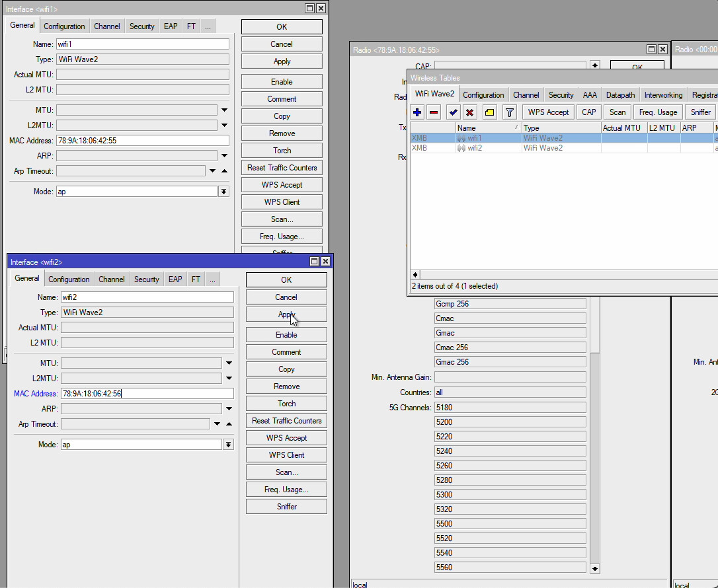This screenshot has height=588, width=718.
Task: Open the Mode dropdown in the wifi2 window
Action: [228, 445]
